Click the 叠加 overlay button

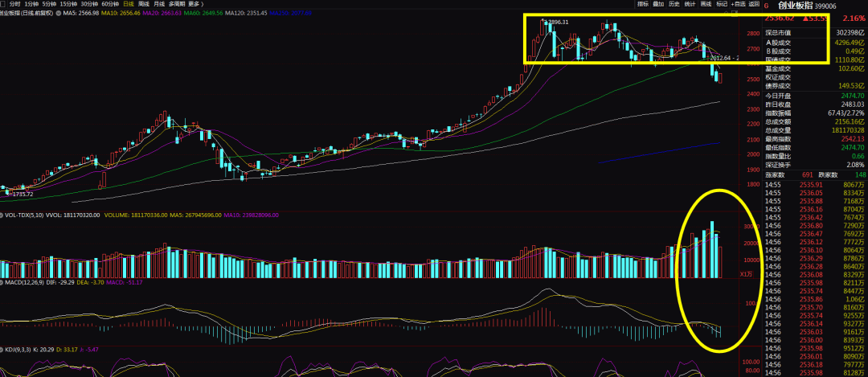tap(658, 4)
